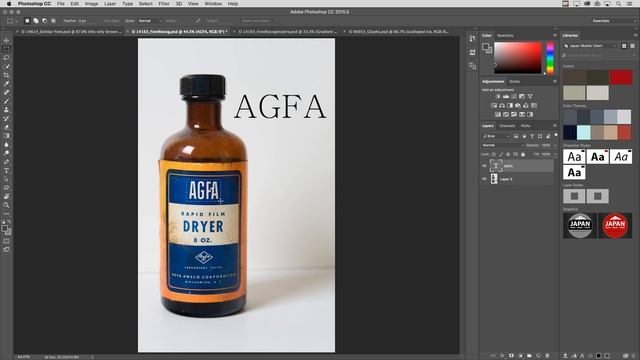Open the Fill value dropdown
The image size is (640, 360).
pos(556,154)
